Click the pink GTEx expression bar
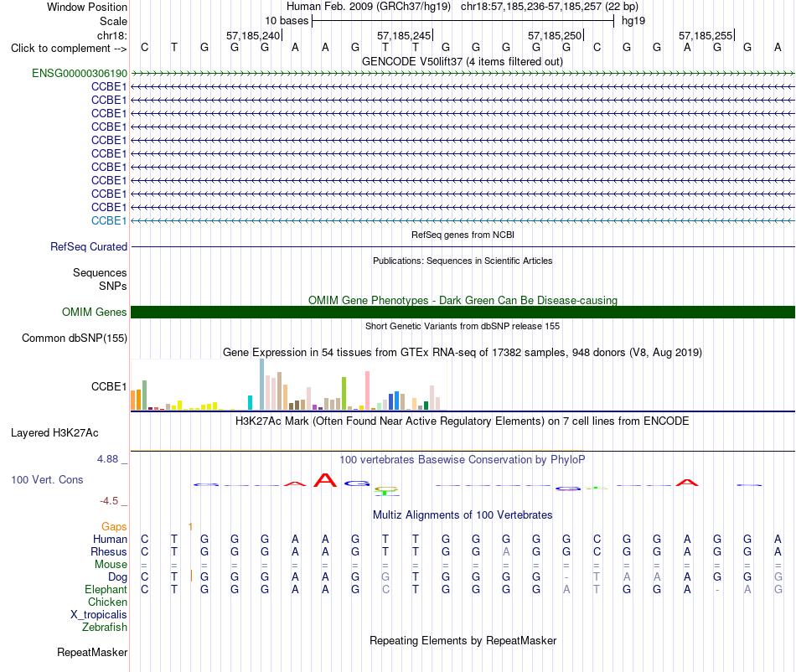Viewport: 796px width, 672px height. (367, 390)
